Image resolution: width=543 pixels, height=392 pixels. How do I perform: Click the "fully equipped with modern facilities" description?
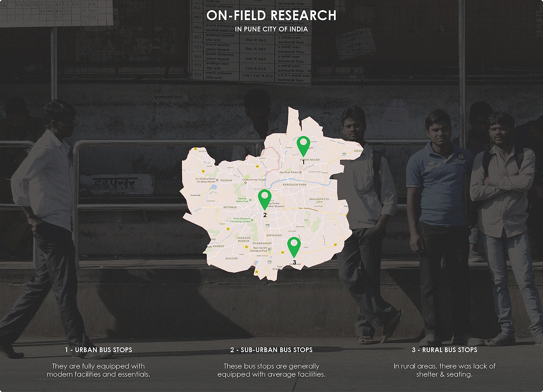pos(99,370)
